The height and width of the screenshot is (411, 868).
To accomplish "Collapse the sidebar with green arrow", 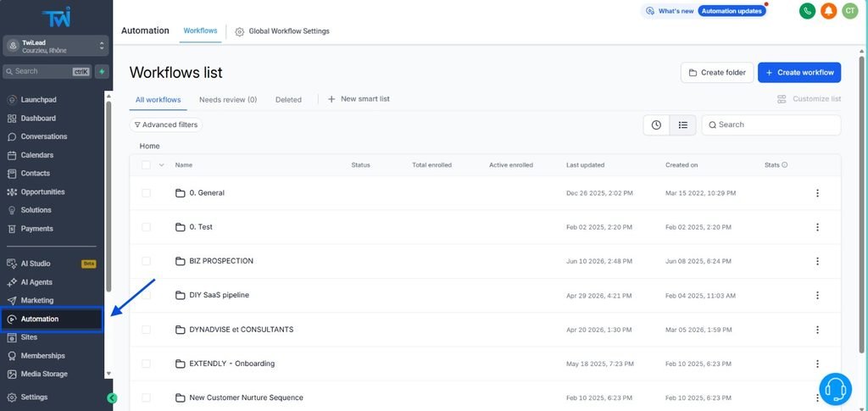I will 112,397.
